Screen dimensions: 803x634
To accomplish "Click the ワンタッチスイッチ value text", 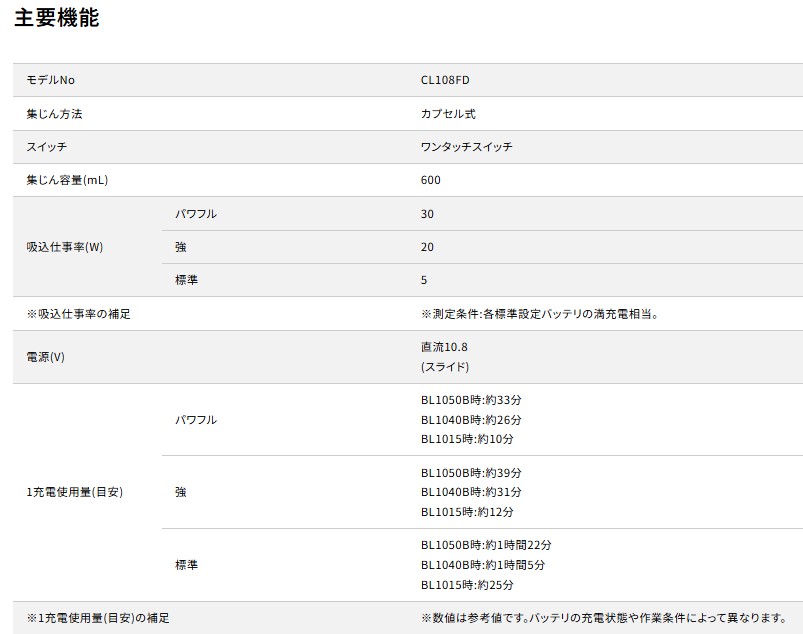I will [x=468, y=147].
